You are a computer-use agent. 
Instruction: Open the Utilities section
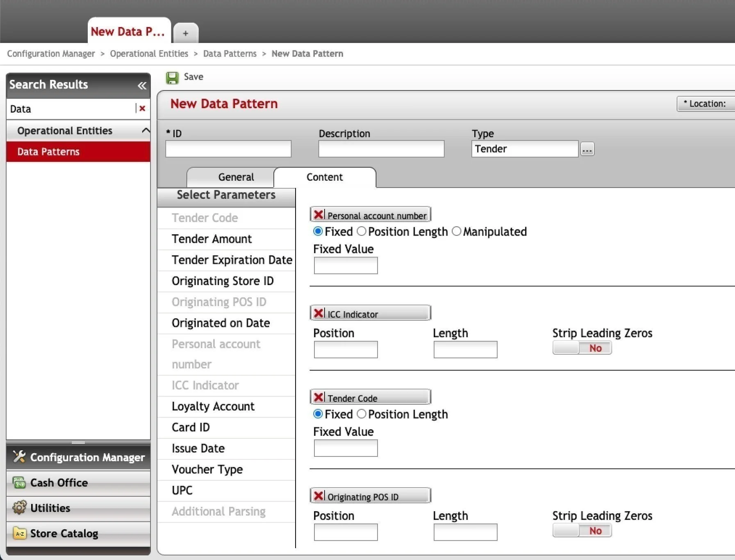coord(78,508)
